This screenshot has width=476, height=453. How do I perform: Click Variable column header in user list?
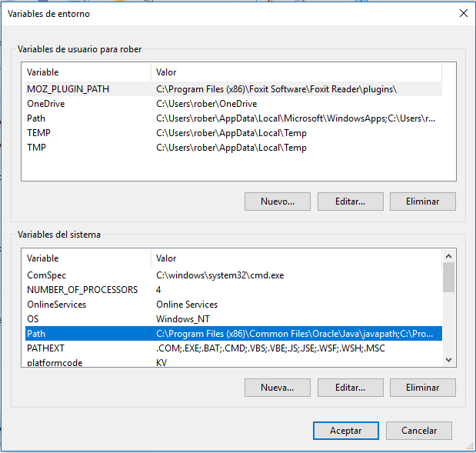click(88, 72)
